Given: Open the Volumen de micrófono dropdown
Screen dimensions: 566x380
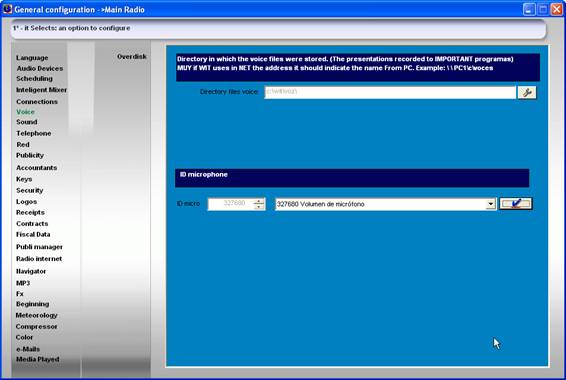Looking at the screenshot, I should click(x=490, y=204).
